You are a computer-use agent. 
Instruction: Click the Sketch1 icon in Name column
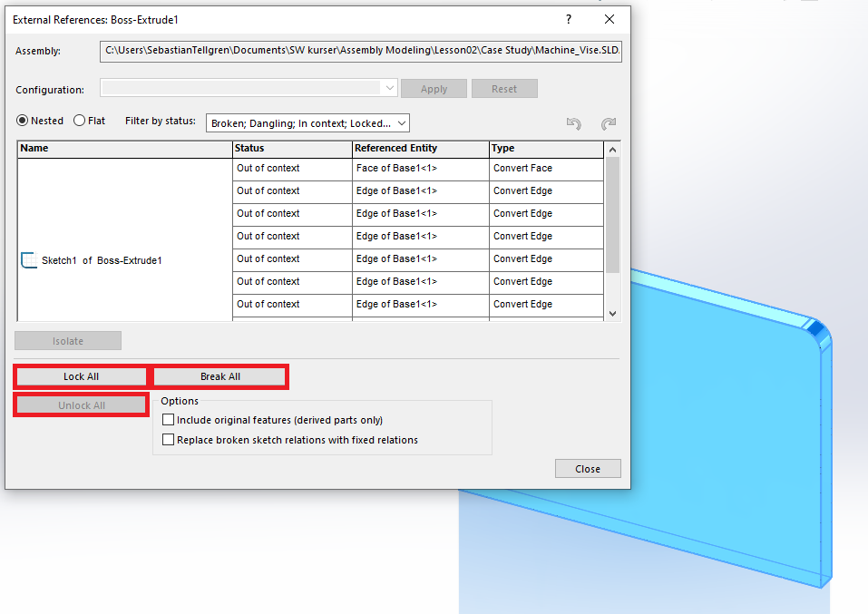(29, 260)
